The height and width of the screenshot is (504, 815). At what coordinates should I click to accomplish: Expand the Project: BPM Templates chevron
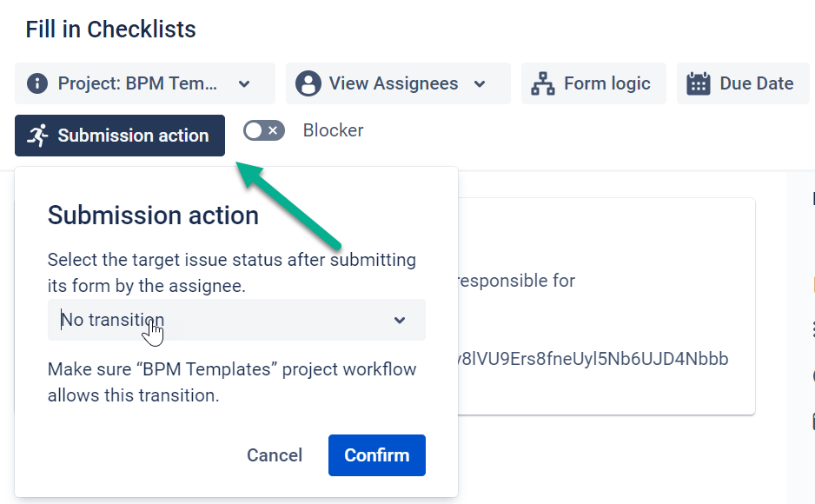pyautogui.click(x=244, y=84)
